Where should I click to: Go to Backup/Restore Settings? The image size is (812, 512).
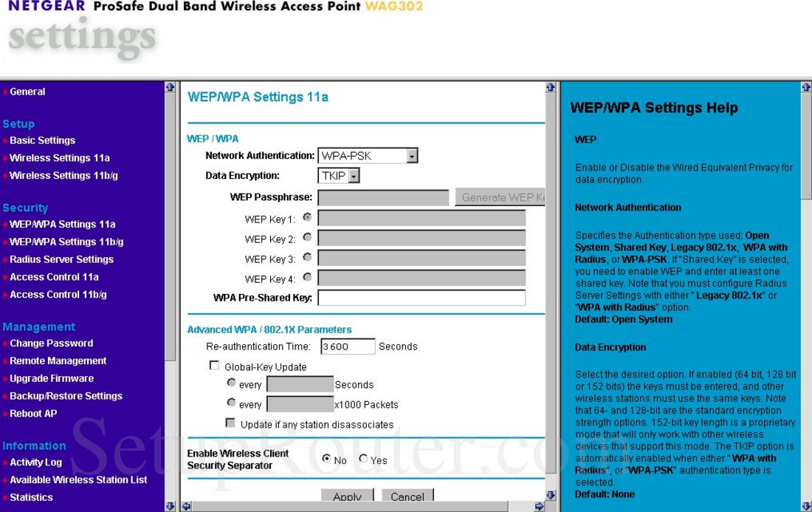(x=66, y=395)
